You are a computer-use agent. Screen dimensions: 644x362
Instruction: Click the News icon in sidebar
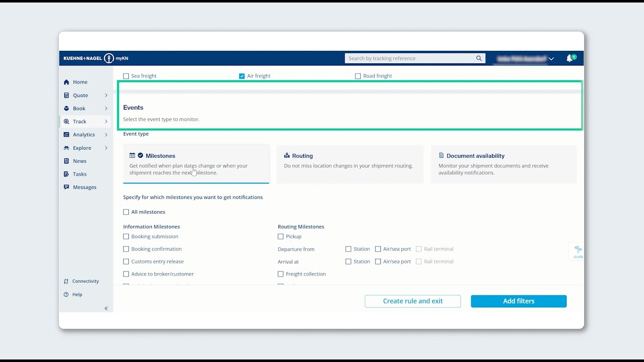tap(66, 161)
